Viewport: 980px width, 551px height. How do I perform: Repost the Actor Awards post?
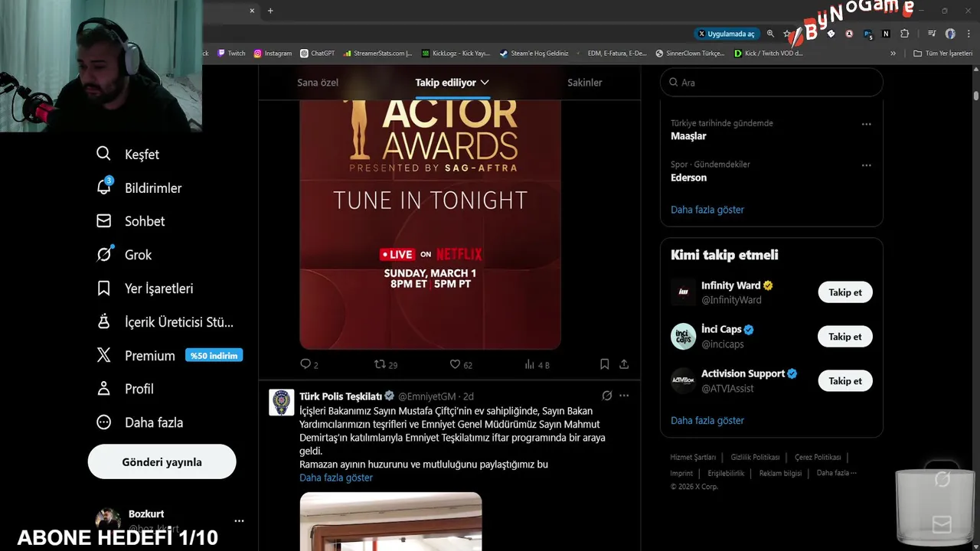point(380,364)
